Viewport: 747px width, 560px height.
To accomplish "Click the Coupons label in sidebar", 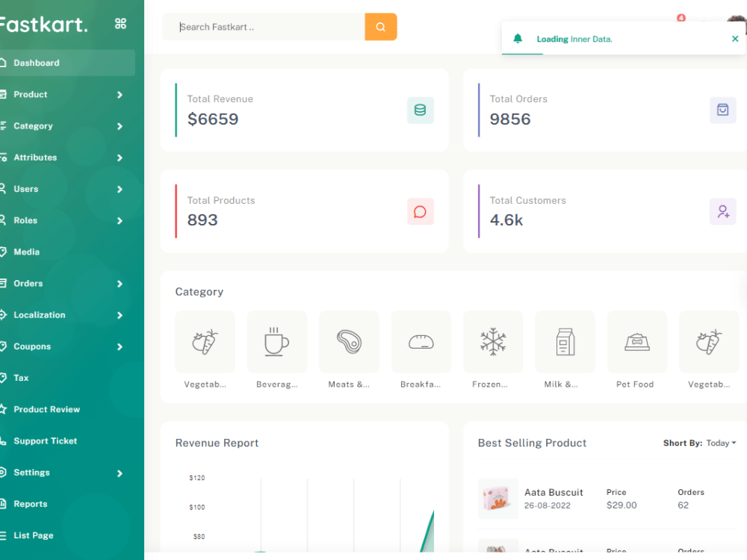I will click(x=32, y=346).
